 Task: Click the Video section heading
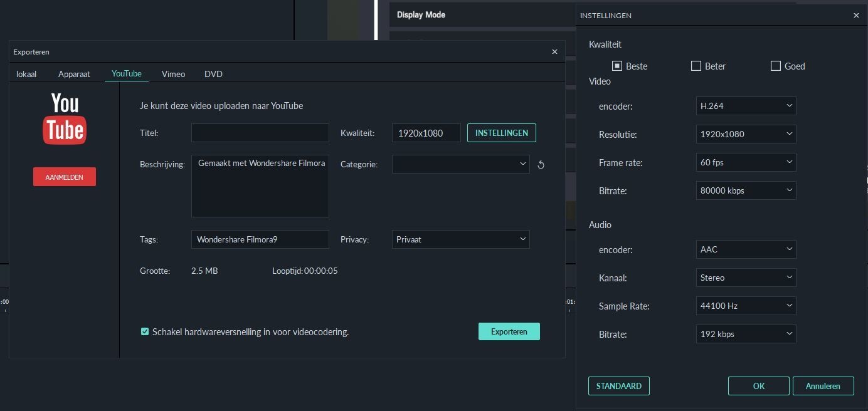600,81
